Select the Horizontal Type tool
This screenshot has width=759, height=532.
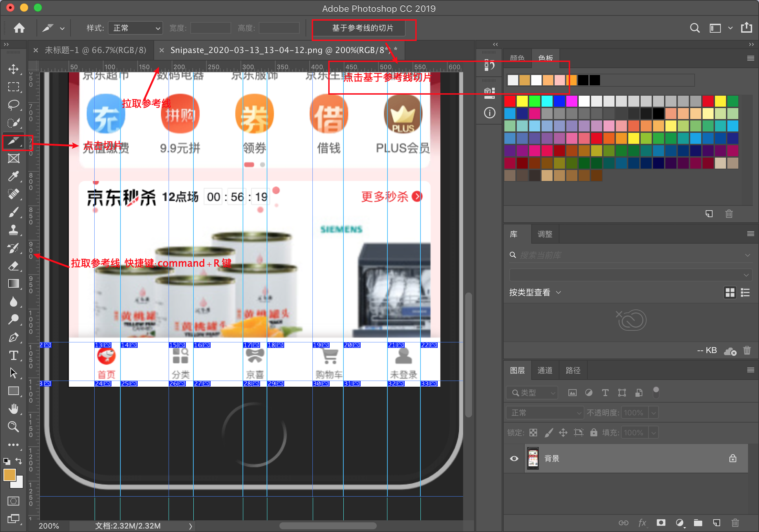[13, 355]
